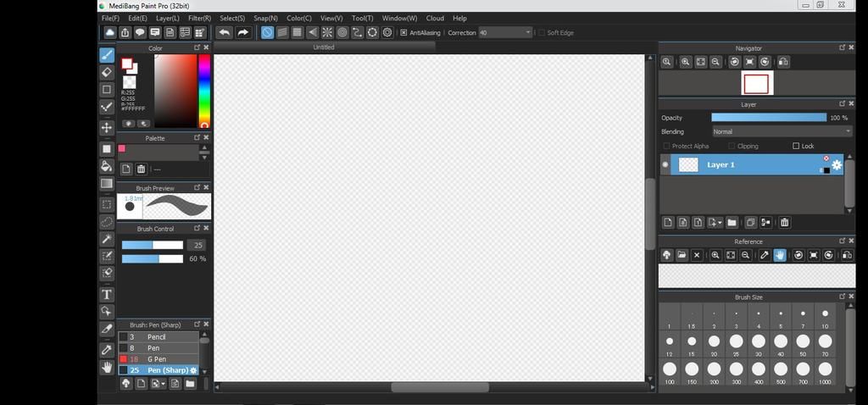
Task: Open the Filter(R) menu
Action: tap(199, 19)
